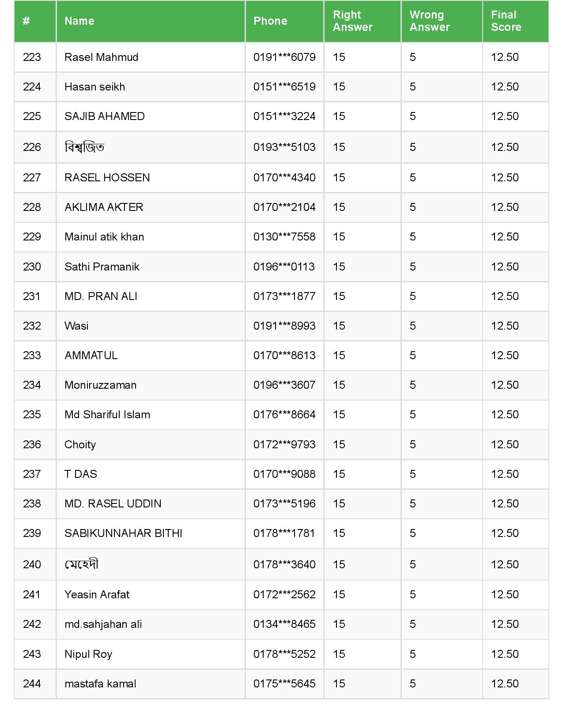The image size is (563, 728).
Task: Click phone number 0196***3607
Action: 284,385
